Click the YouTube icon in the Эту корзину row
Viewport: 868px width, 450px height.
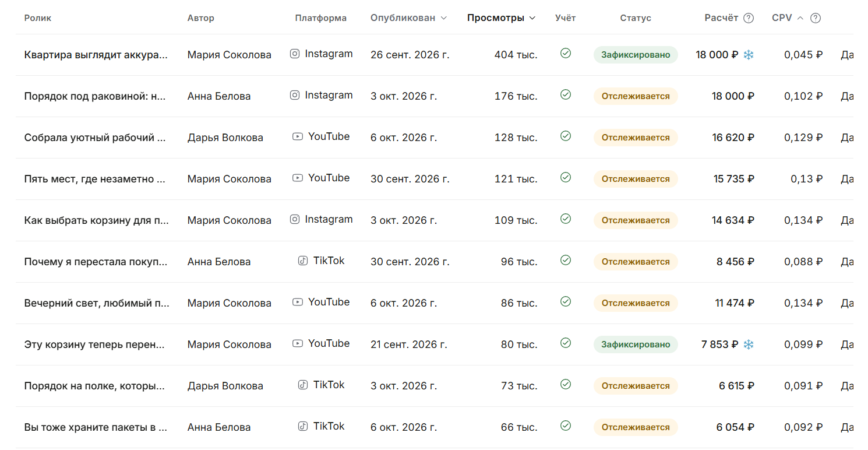tap(298, 343)
